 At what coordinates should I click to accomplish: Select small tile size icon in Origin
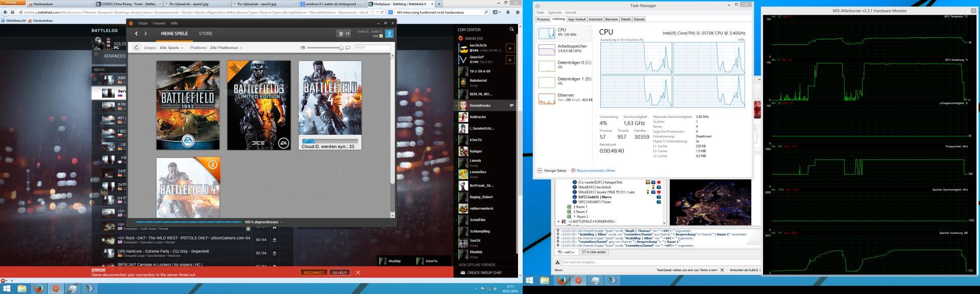pyautogui.click(x=303, y=47)
